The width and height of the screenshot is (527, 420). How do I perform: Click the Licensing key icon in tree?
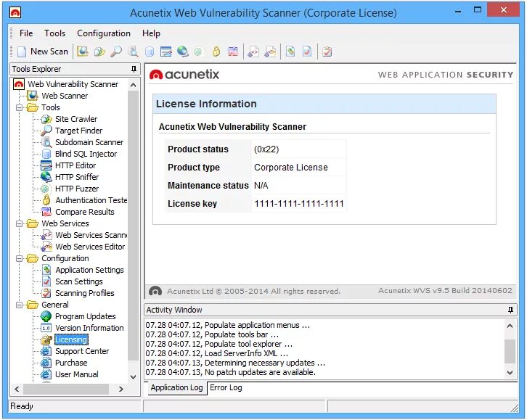click(46, 339)
